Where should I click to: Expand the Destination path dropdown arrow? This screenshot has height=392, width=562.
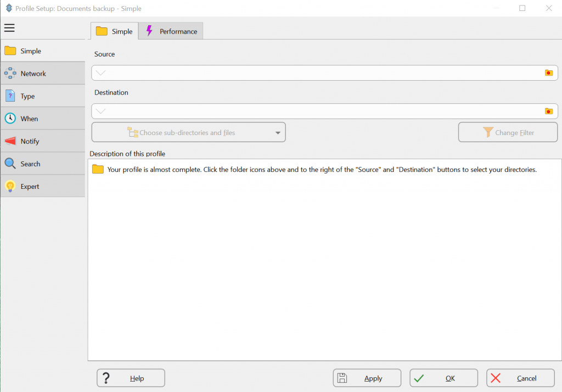click(x=101, y=111)
